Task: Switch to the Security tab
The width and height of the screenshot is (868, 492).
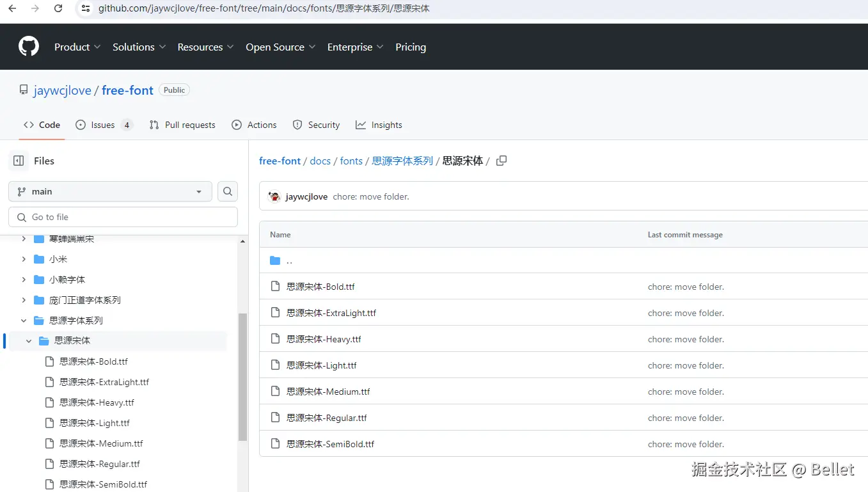Action: [x=316, y=125]
